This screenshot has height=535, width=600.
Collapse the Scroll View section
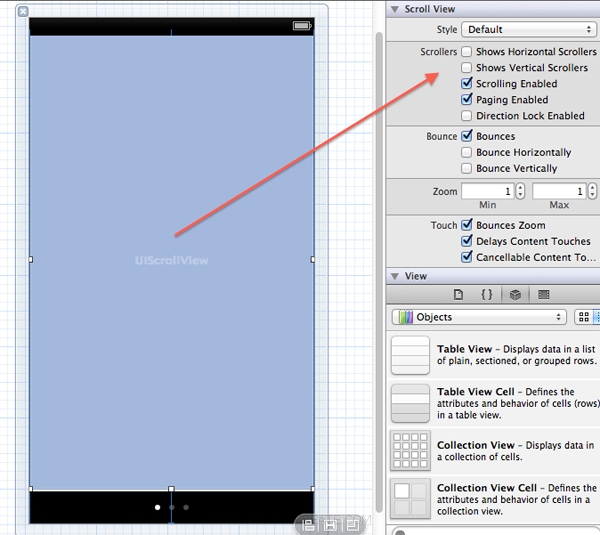[395, 9]
